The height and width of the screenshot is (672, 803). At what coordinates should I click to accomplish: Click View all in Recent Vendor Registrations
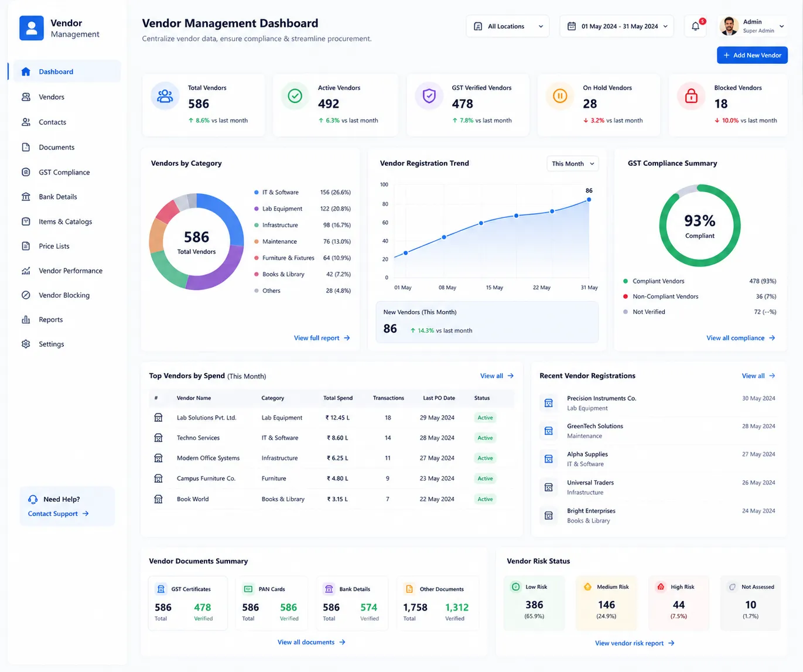point(758,376)
